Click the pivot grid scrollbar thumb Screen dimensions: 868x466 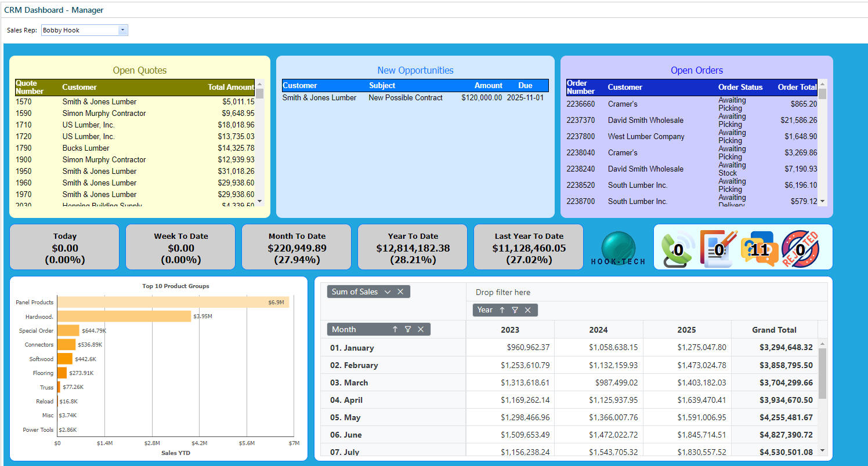coord(822,373)
